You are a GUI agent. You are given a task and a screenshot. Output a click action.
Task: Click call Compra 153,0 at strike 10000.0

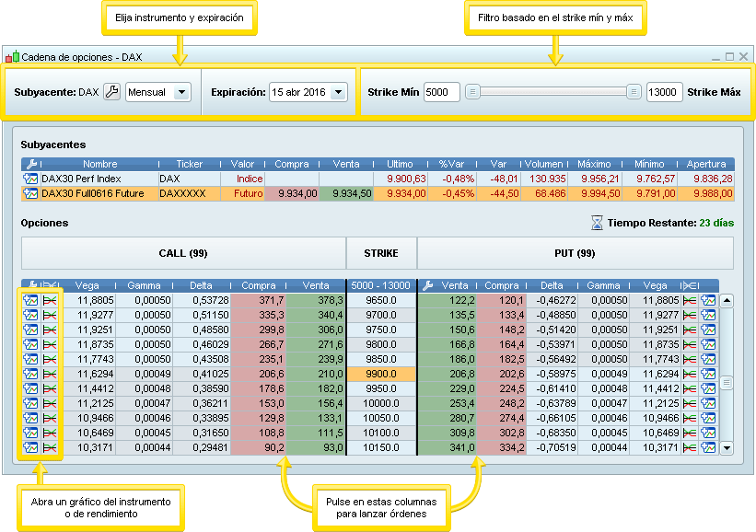coord(259,403)
